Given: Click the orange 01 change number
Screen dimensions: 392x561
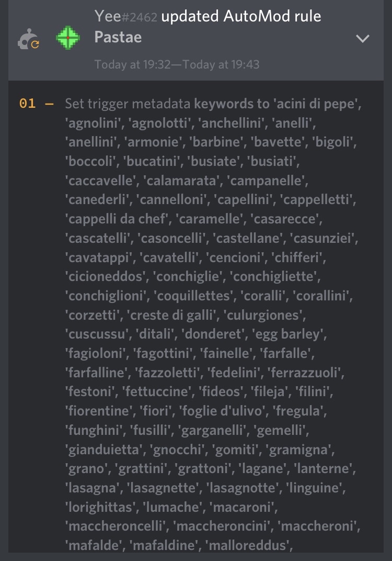Looking at the screenshot, I should point(28,104).
